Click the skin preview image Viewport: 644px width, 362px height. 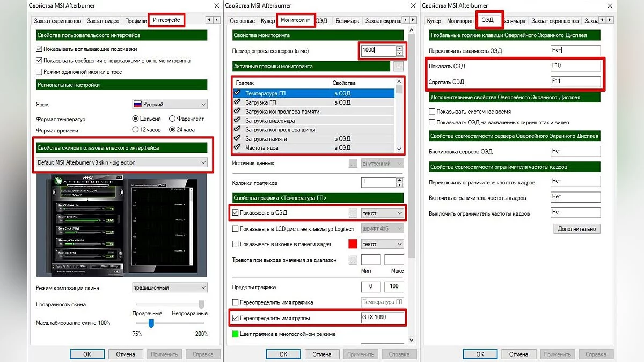(122, 224)
